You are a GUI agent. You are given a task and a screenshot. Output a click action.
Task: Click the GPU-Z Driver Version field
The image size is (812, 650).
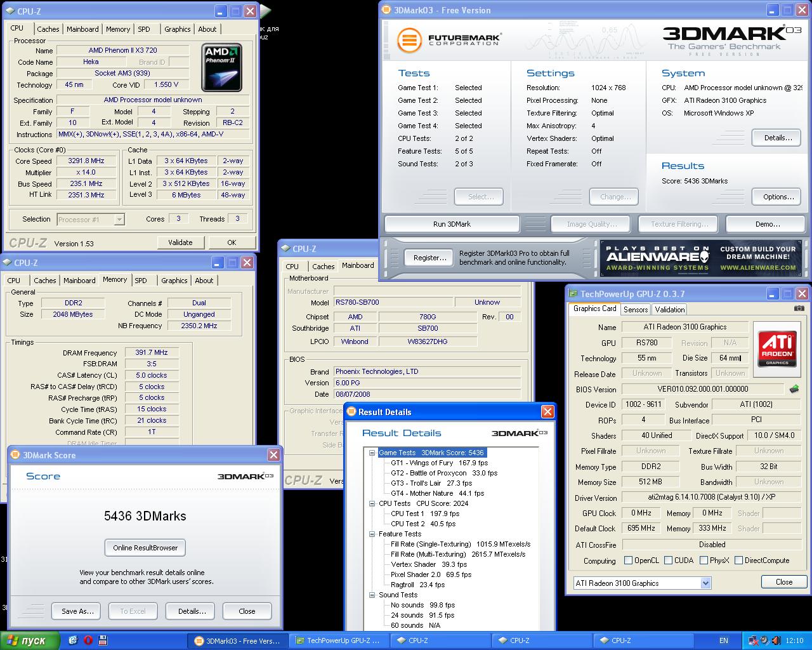click(711, 498)
